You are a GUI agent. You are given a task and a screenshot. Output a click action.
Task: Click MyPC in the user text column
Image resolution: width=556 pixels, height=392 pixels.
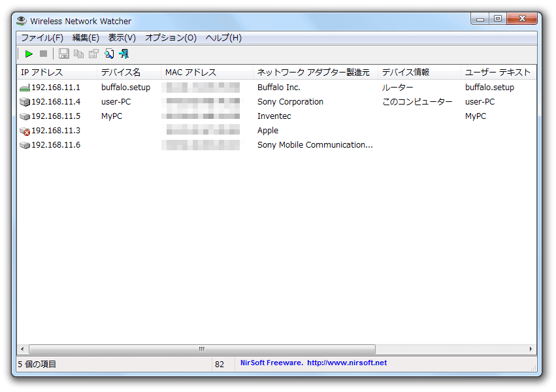476,116
